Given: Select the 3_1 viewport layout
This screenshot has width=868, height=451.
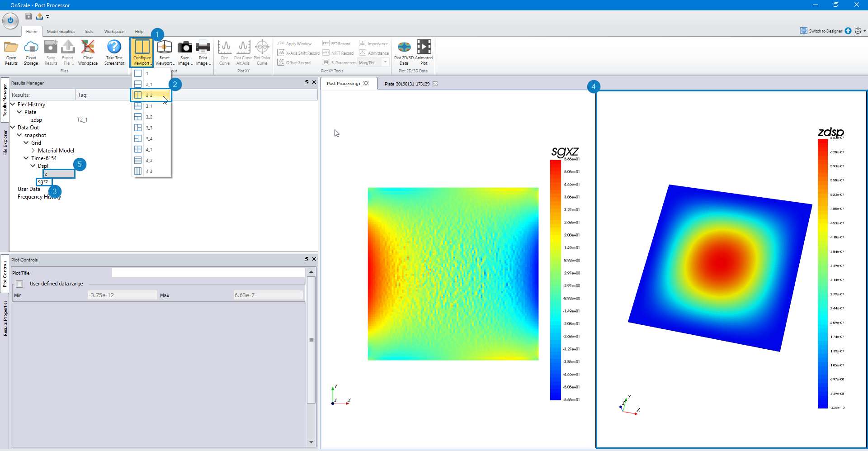Looking at the screenshot, I should tap(151, 106).
